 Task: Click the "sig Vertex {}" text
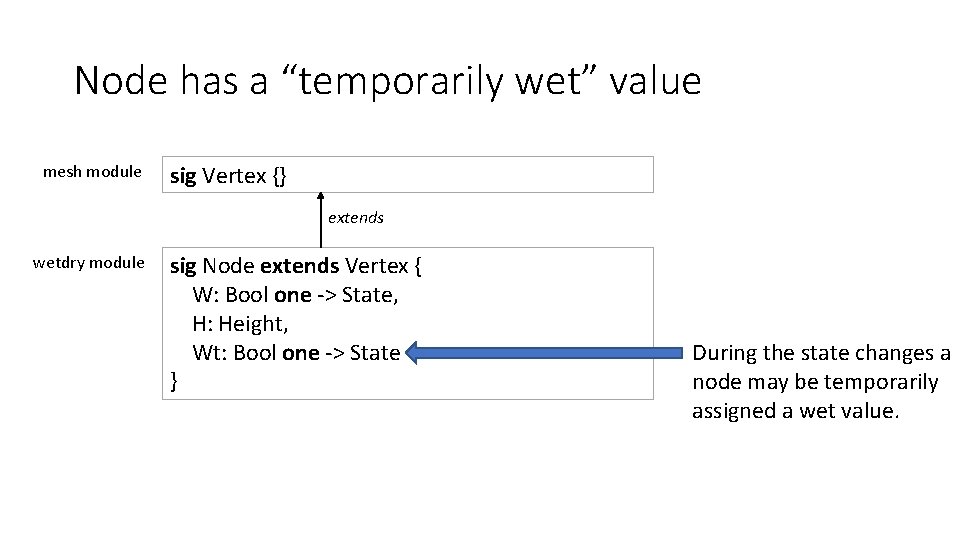click(x=228, y=176)
